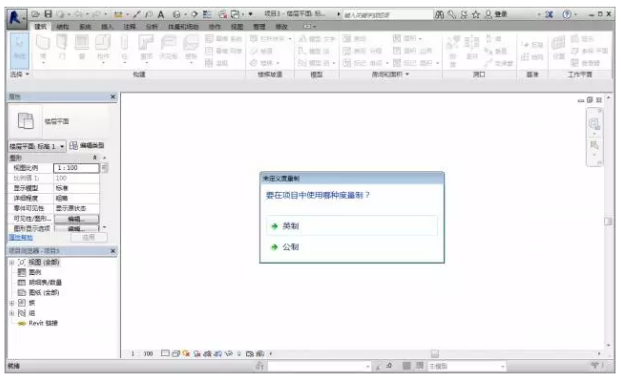Click the help question mark icon
This screenshot has width=621, height=376.
click(567, 14)
